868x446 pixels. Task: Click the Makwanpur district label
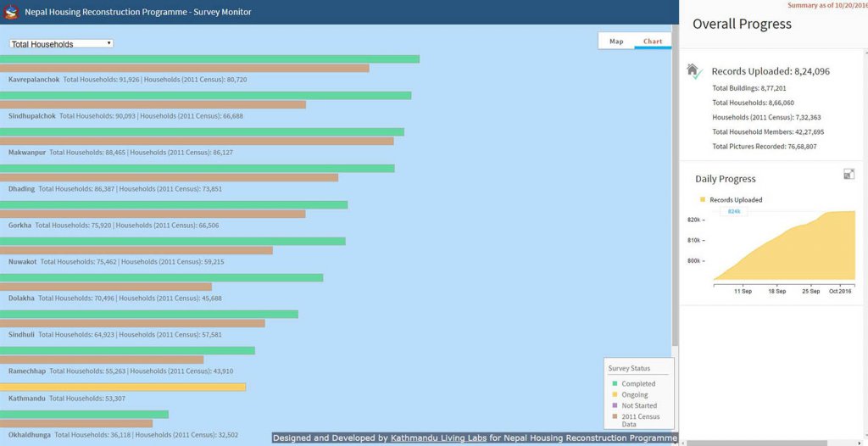click(27, 153)
